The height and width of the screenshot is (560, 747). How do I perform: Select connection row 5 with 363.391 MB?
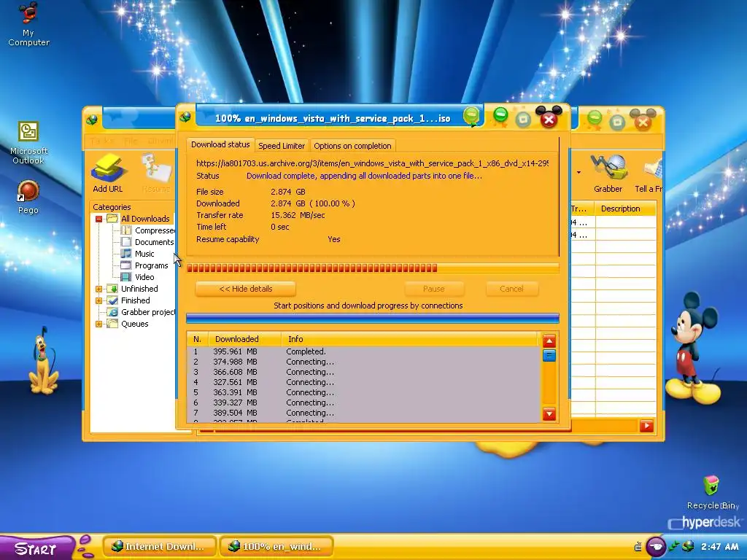pos(364,392)
